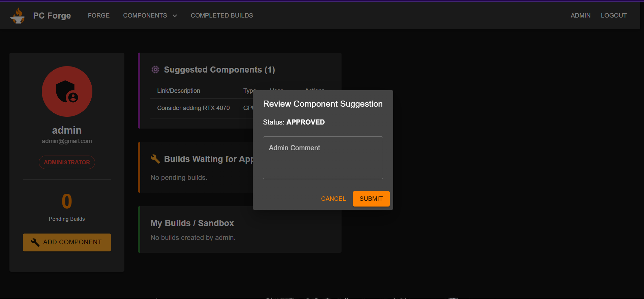This screenshot has width=644, height=299.
Task: Click the My Builds / Sandbox heading
Action: [x=192, y=223]
